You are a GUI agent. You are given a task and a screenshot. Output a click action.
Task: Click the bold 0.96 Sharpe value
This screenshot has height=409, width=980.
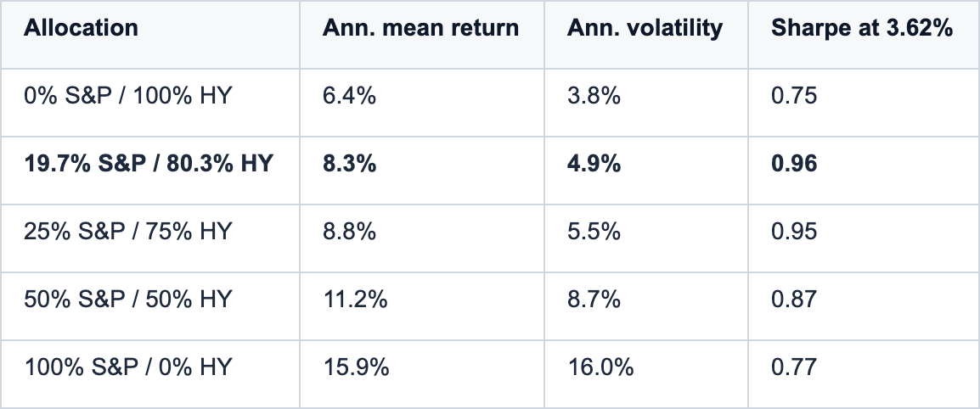(x=794, y=164)
